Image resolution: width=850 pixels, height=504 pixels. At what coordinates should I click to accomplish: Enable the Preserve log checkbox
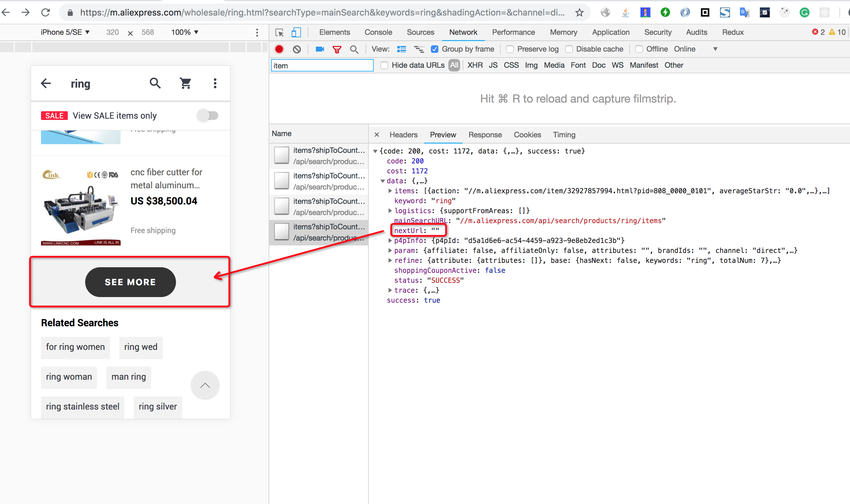510,49
